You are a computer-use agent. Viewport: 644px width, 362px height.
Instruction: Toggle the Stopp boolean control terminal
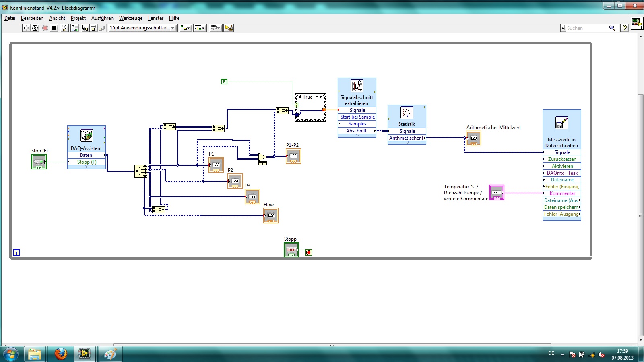point(291,250)
